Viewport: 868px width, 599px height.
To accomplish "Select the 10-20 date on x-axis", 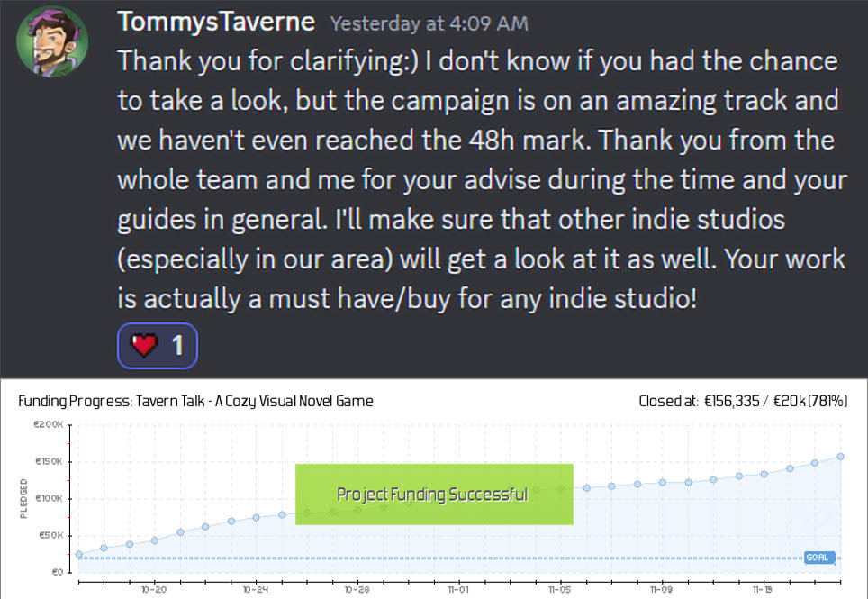I will (x=154, y=591).
